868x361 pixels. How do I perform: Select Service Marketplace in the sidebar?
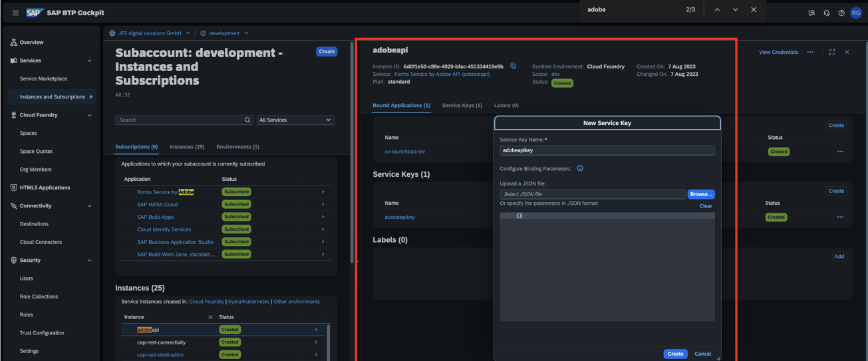point(43,78)
